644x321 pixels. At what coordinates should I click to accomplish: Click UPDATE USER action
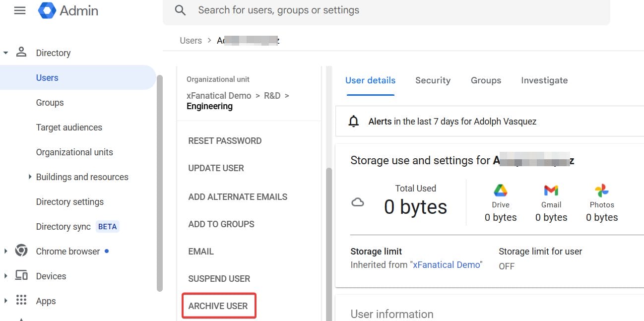tap(216, 168)
